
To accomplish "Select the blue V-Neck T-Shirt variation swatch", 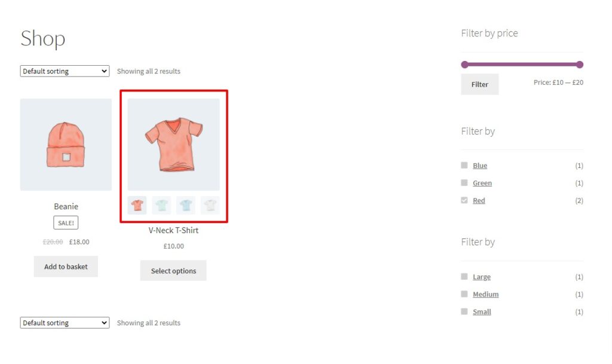I will point(186,204).
